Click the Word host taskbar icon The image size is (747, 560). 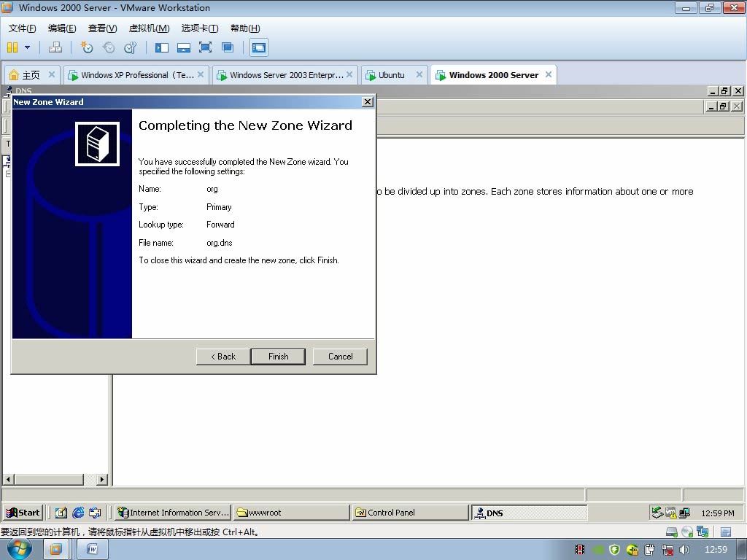[93, 550]
